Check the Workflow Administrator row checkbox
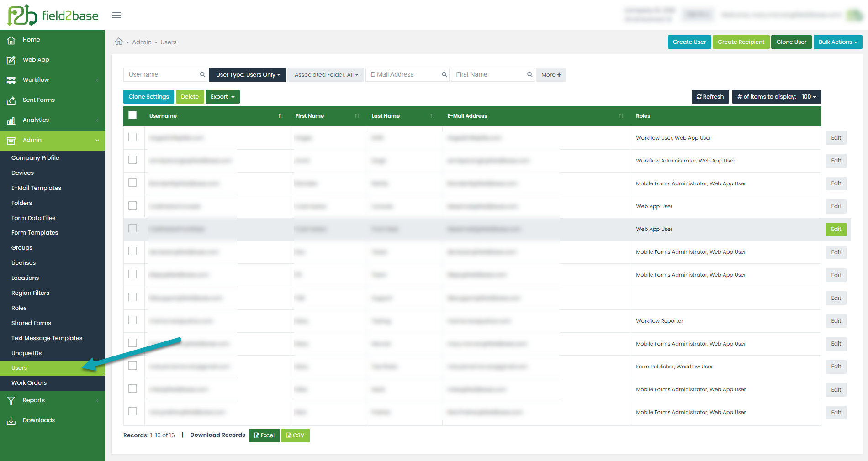The width and height of the screenshot is (868, 461). [x=132, y=160]
